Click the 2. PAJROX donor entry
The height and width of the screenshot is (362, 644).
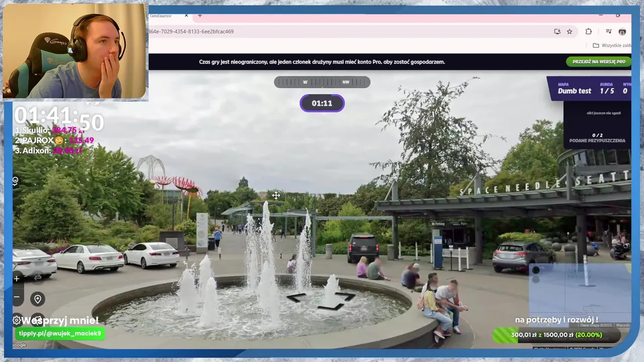[54, 140]
